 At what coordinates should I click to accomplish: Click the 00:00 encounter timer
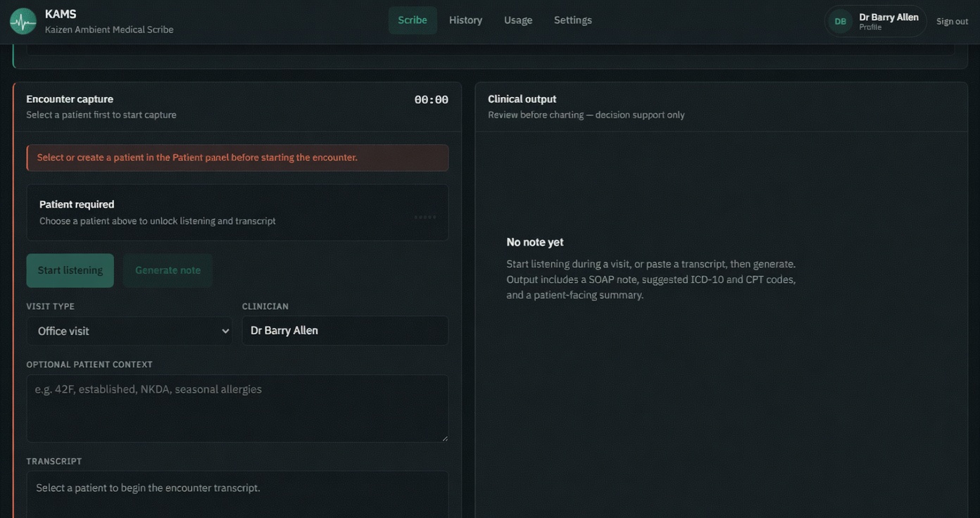pyautogui.click(x=432, y=100)
